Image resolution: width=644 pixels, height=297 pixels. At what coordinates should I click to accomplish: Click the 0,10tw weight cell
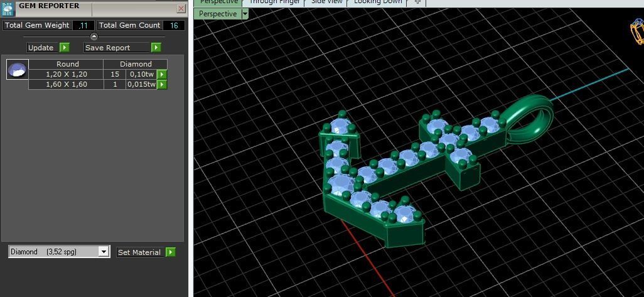click(x=142, y=74)
